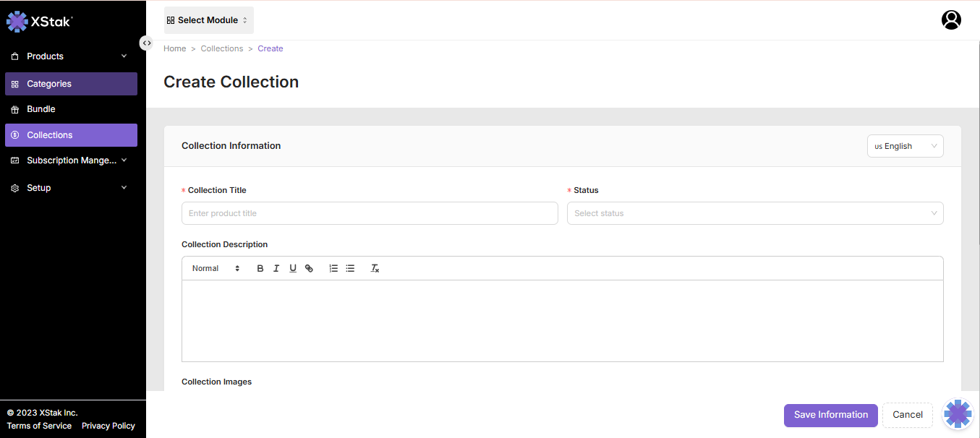Expand the Select Module dropdown

click(208, 20)
